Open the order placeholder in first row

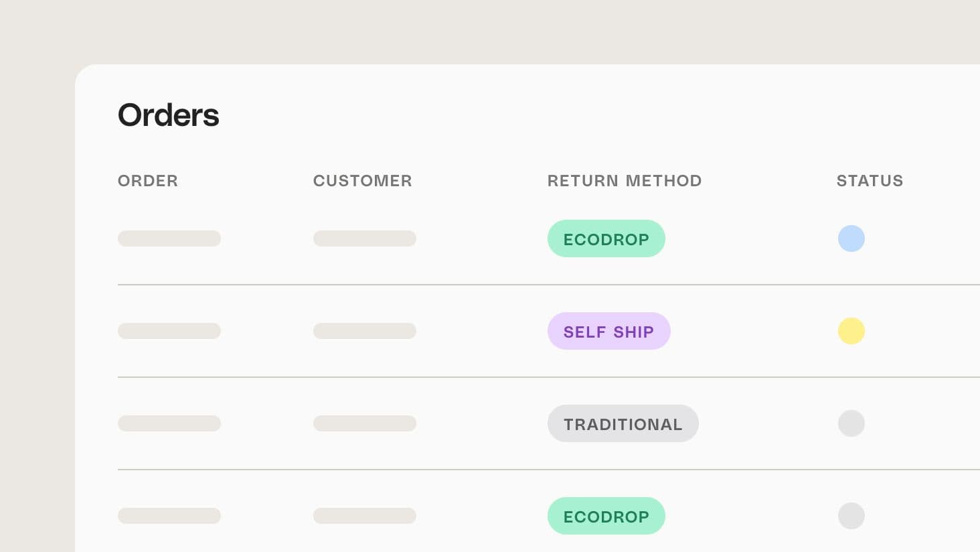169,238
